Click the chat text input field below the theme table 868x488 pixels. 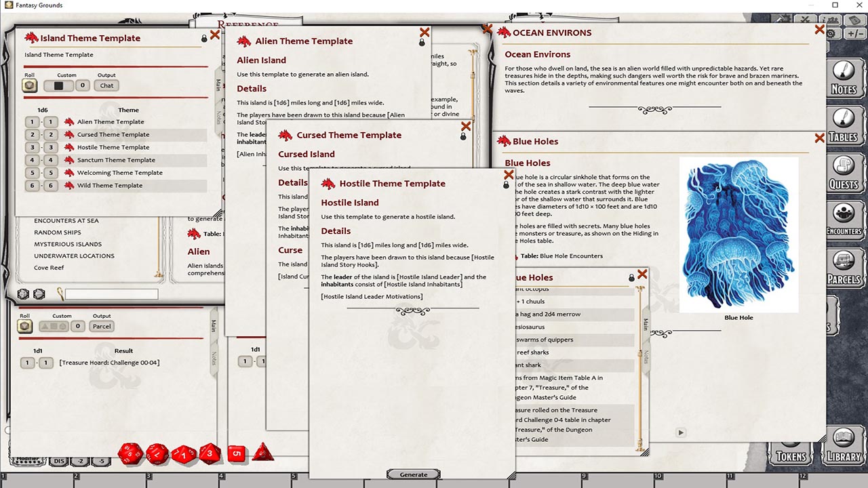[x=112, y=293]
